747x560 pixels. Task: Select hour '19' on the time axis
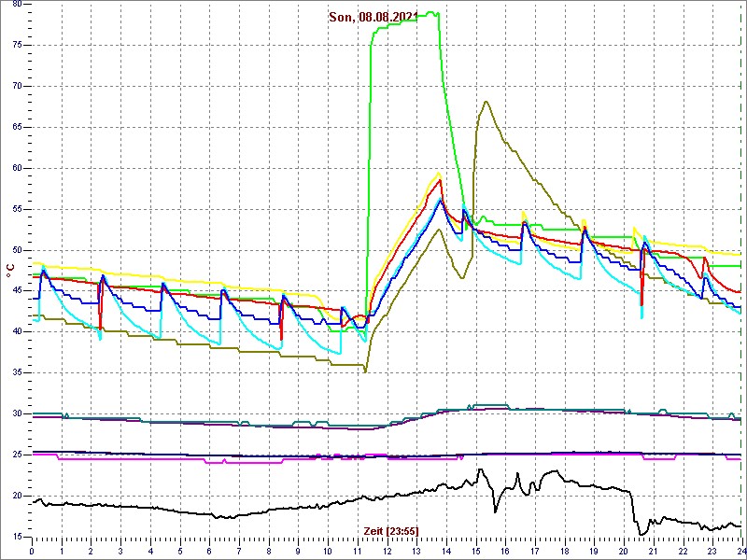(593, 551)
